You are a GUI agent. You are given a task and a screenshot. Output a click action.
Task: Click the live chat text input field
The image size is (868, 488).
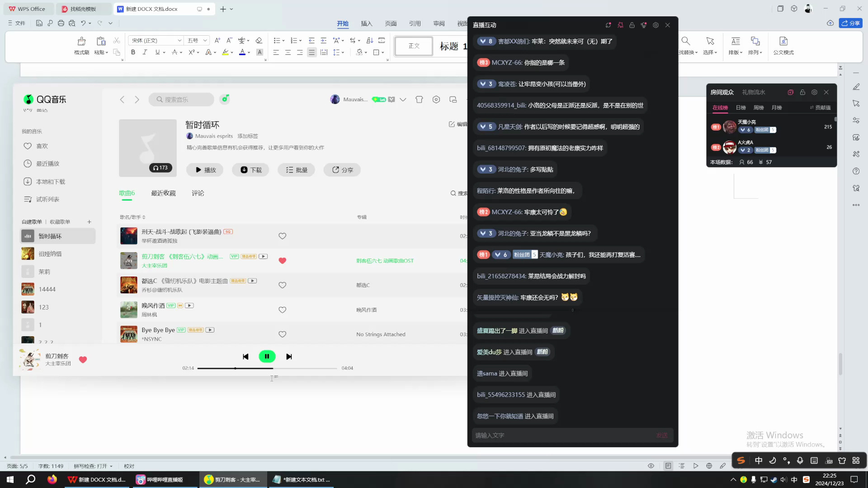pyautogui.click(x=563, y=435)
